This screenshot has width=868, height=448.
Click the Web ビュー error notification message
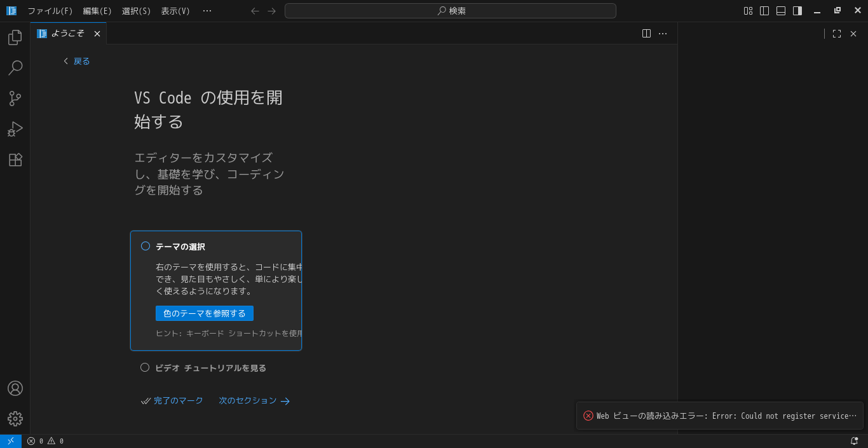point(726,416)
